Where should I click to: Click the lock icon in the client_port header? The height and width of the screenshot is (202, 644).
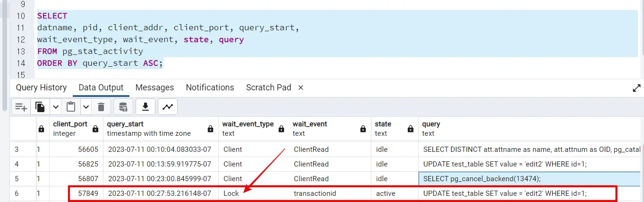click(x=96, y=129)
